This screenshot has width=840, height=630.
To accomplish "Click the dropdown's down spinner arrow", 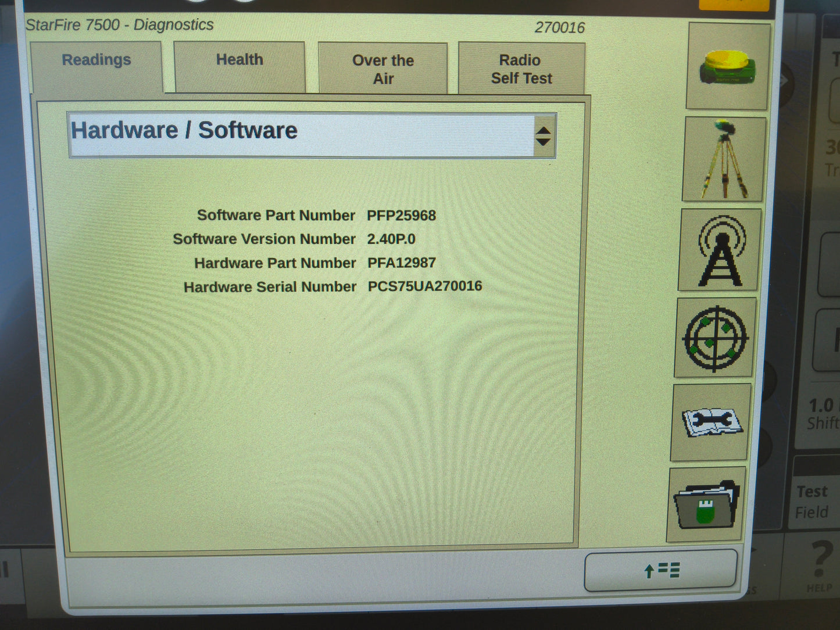I will (544, 142).
